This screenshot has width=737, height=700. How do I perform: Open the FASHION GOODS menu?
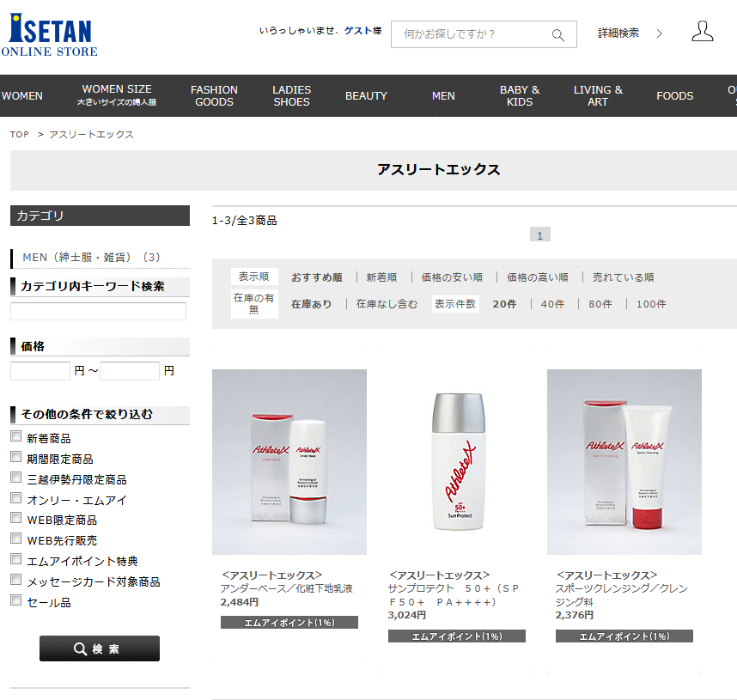tap(215, 96)
